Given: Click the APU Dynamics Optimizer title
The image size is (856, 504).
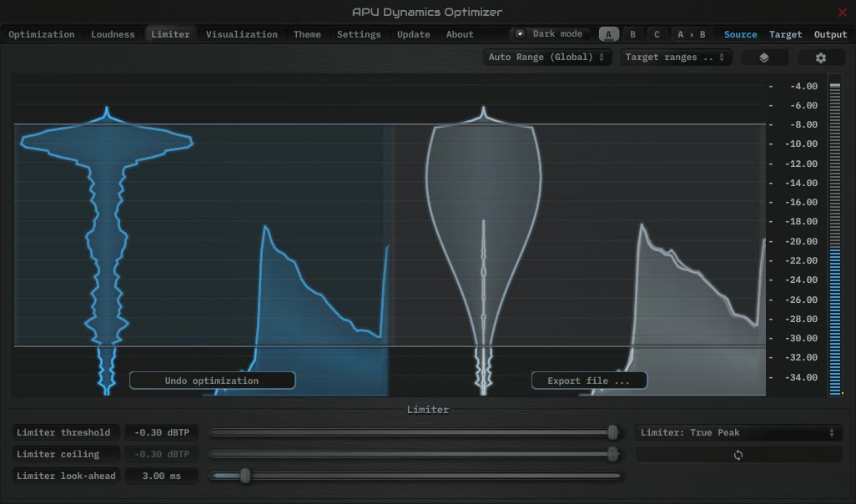Looking at the screenshot, I should click(427, 12).
